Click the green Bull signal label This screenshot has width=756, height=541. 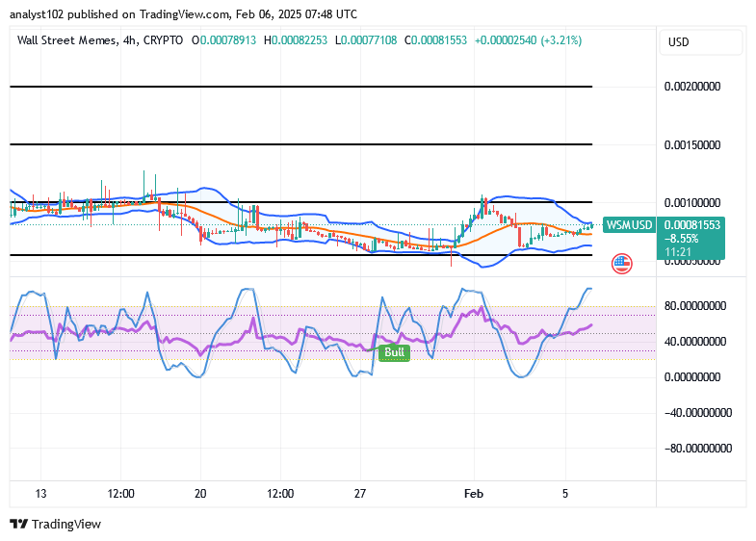pos(394,352)
